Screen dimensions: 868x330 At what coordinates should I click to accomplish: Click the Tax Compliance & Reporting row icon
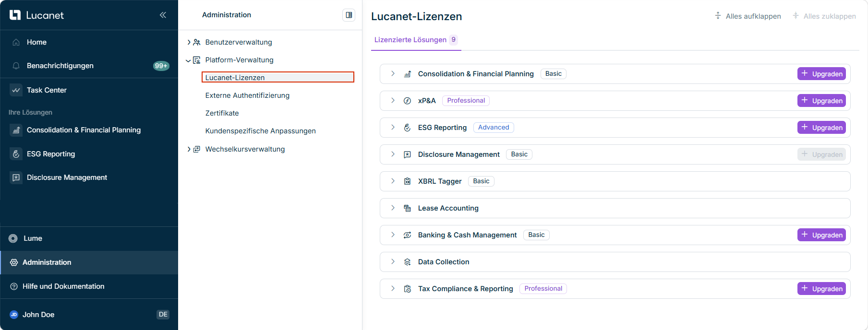(x=407, y=289)
